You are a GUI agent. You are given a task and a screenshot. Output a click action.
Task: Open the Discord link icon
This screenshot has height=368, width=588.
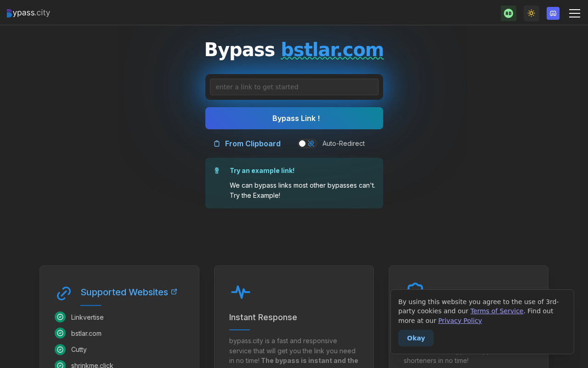[x=553, y=13]
